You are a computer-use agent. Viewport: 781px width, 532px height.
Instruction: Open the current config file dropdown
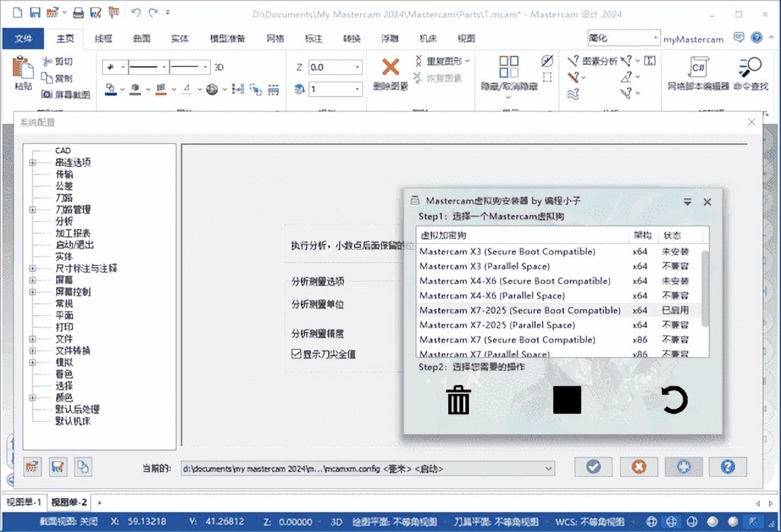click(x=549, y=469)
